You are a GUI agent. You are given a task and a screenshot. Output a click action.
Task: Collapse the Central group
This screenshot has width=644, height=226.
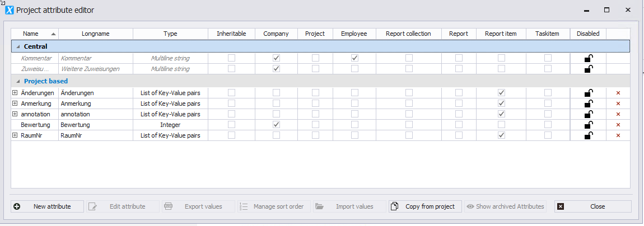pyautogui.click(x=18, y=47)
